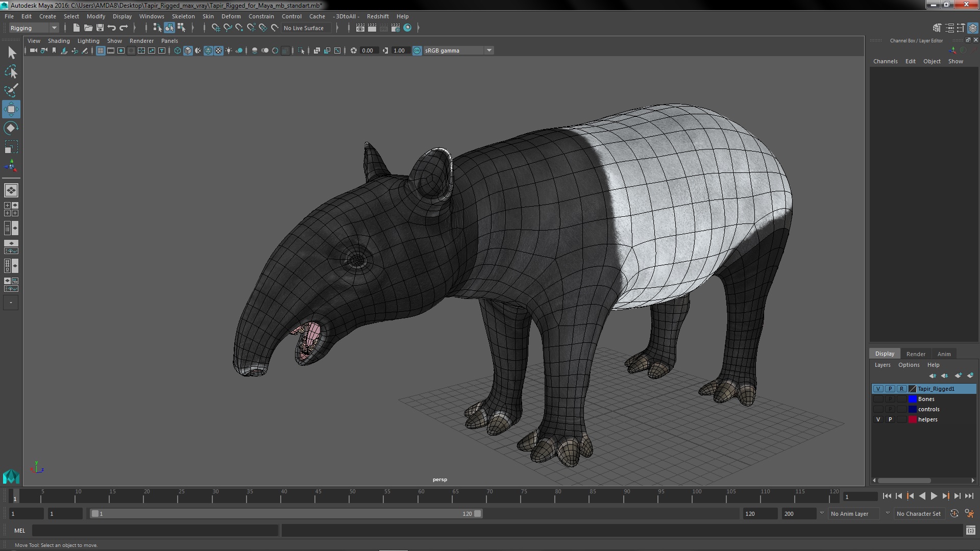
Task: Toggle visibility of Tapir_Rigged1 layer
Action: (x=878, y=389)
